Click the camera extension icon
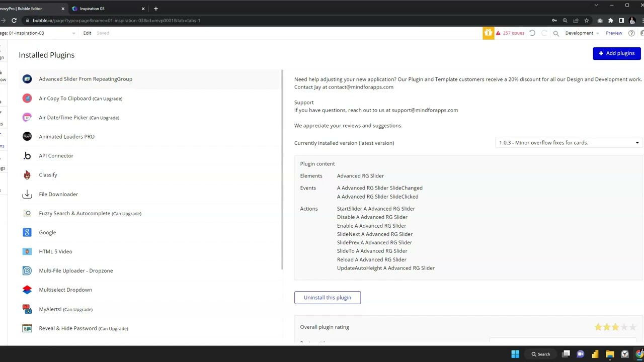Screen dimensions: 644x362 coord(600,21)
